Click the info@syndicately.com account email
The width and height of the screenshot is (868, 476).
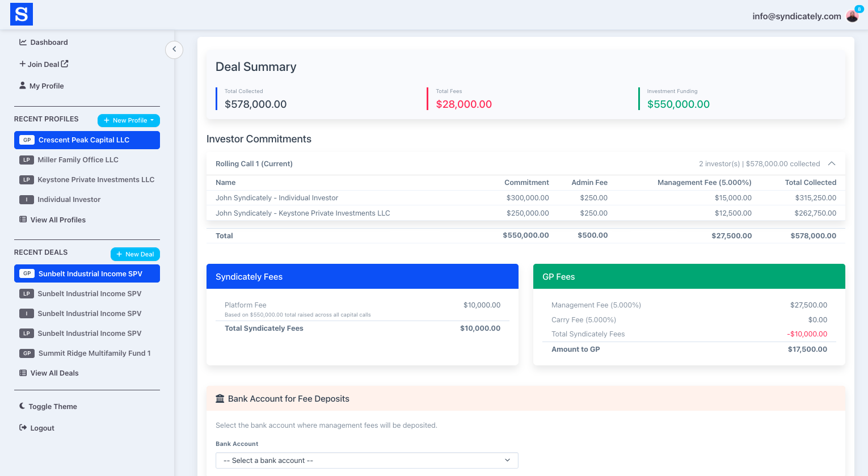pyautogui.click(x=796, y=16)
